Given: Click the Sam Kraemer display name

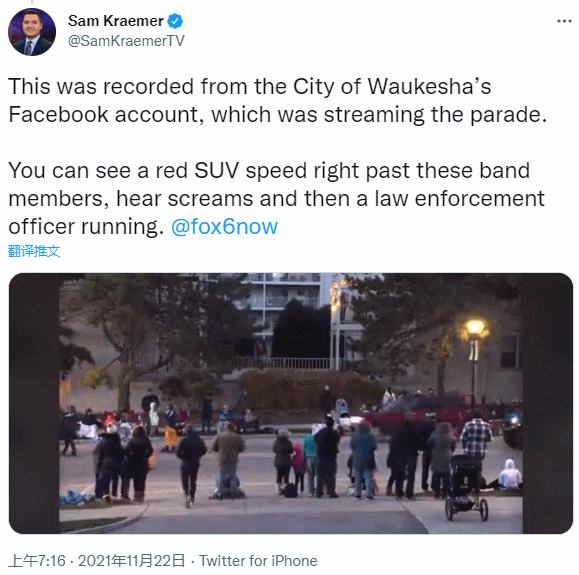Looking at the screenshot, I should [116, 21].
